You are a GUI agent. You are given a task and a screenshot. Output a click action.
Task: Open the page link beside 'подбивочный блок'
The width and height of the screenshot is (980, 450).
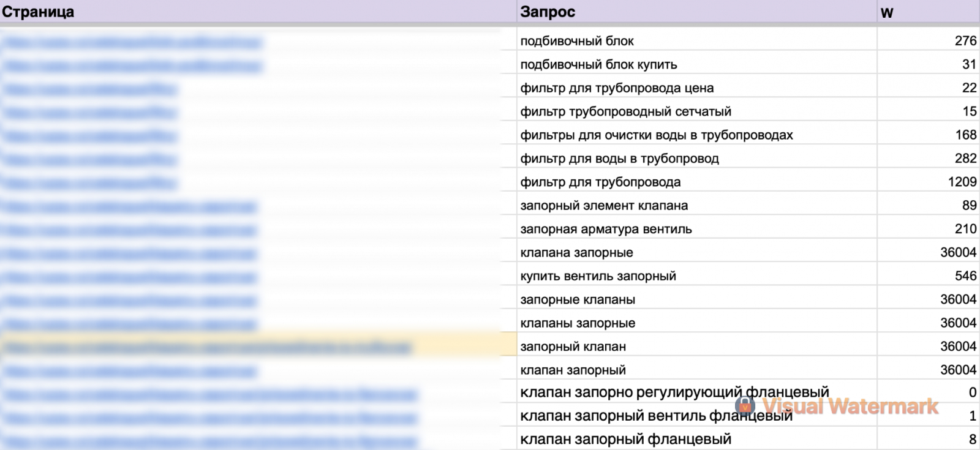click(x=132, y=42)
